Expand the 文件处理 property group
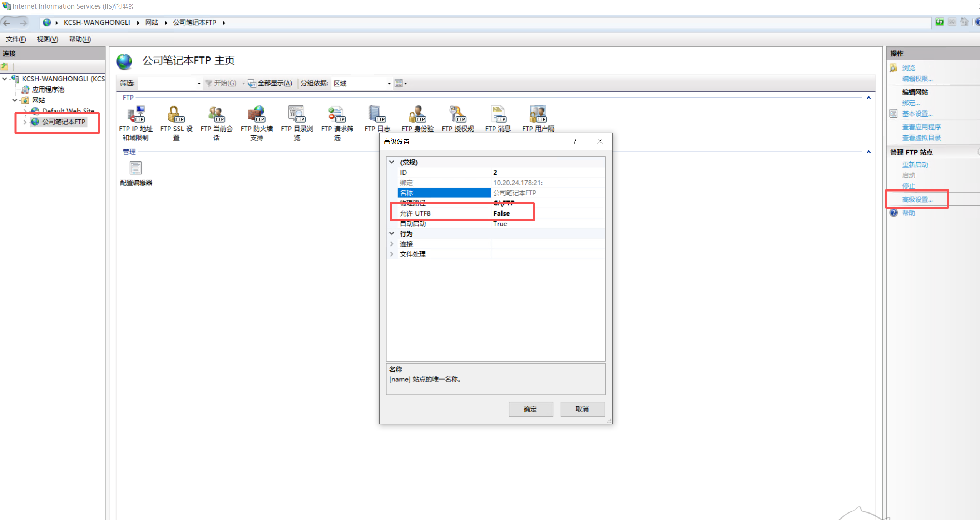The height and width of the screenshot is (520, 980). [391, 254]
